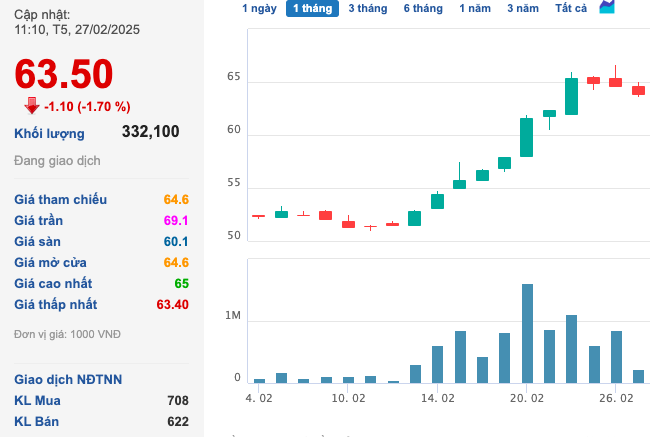Click the Giá tham chiếu label
The image size is (668, 437).
60,199
